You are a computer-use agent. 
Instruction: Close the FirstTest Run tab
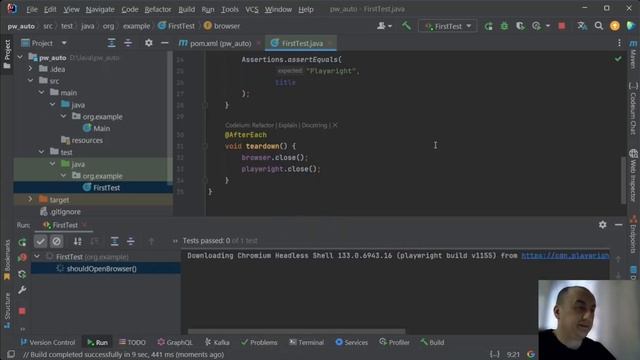click(x=84, y=225)
